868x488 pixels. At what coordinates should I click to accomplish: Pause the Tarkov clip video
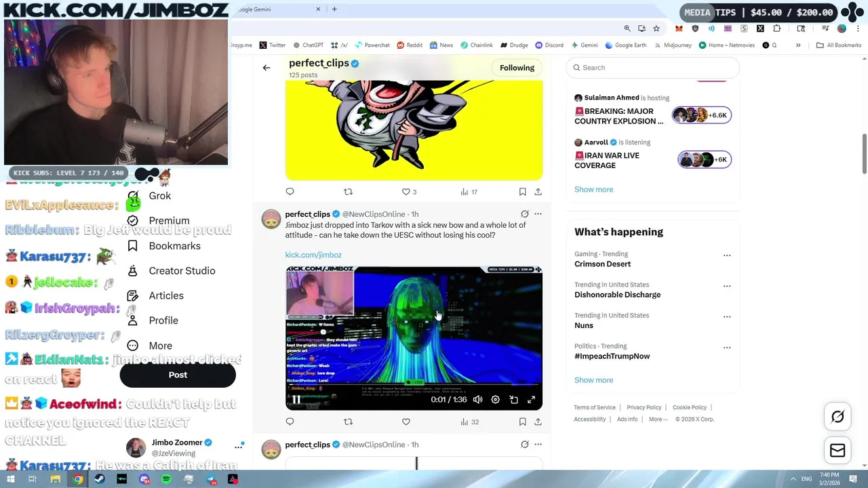tap(296, 400)
